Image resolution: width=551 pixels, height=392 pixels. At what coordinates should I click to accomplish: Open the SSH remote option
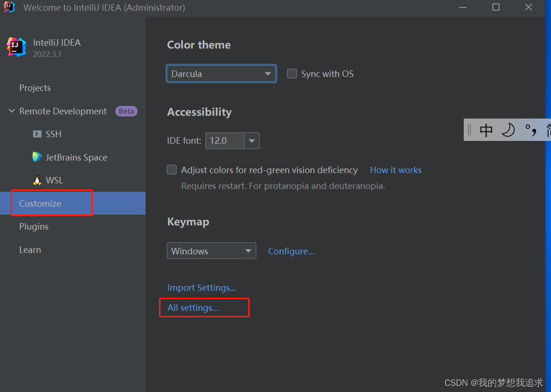coord(53,134)
